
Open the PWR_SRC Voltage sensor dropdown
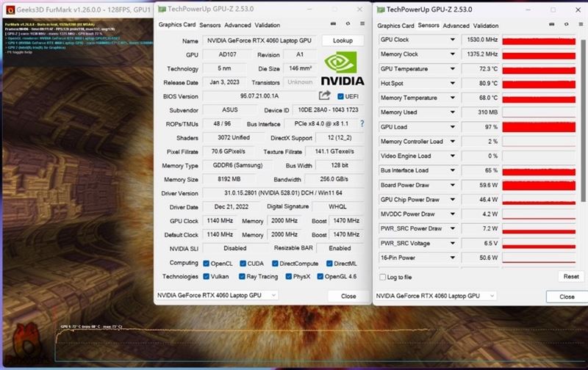453,243
